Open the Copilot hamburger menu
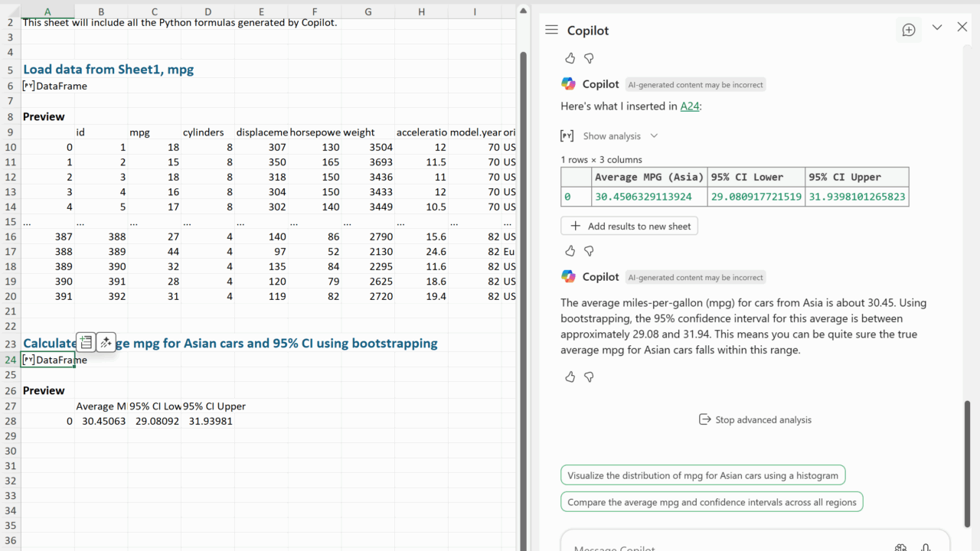Viewport: 980px width, 551px height. pyautogui.click(x=551, y=30)
